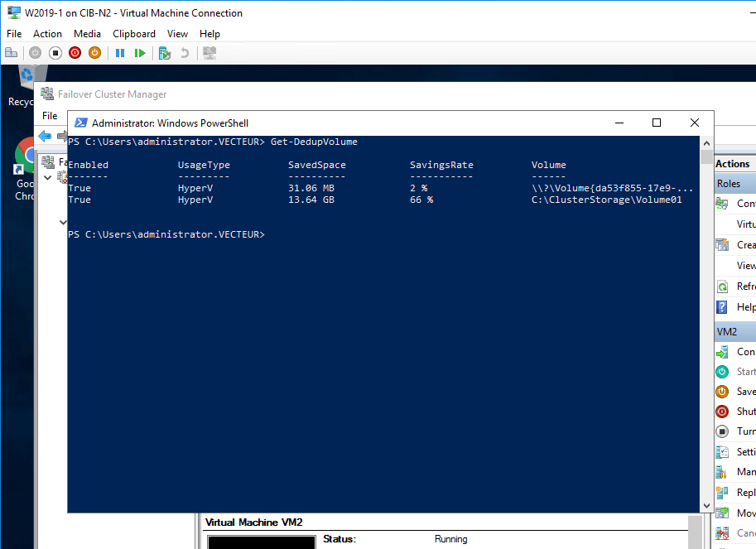
Task: Click the blue Back arrow in Cluster Manager
Action: click(45, 136)
